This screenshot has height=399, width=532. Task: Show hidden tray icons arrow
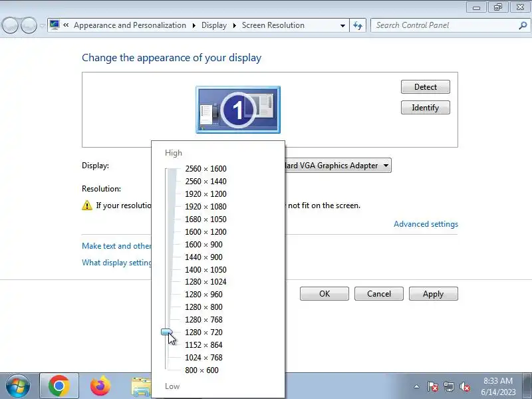[x=417, y=386]
